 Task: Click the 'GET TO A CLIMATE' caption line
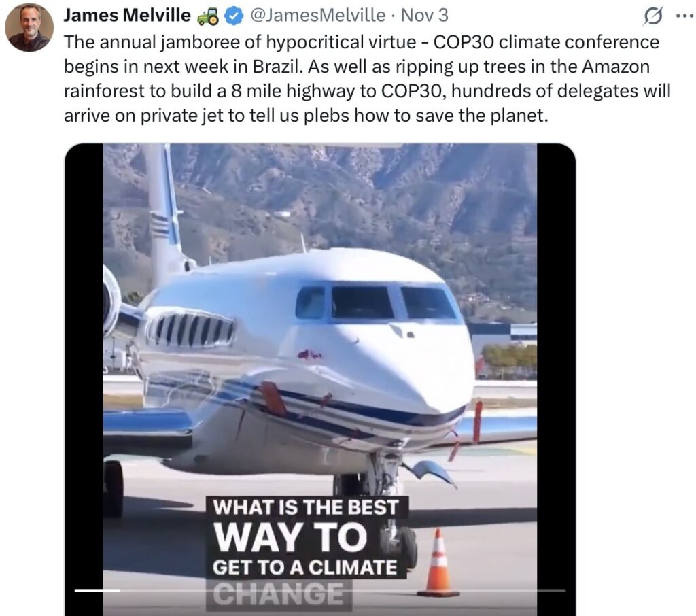coord(305,567)
